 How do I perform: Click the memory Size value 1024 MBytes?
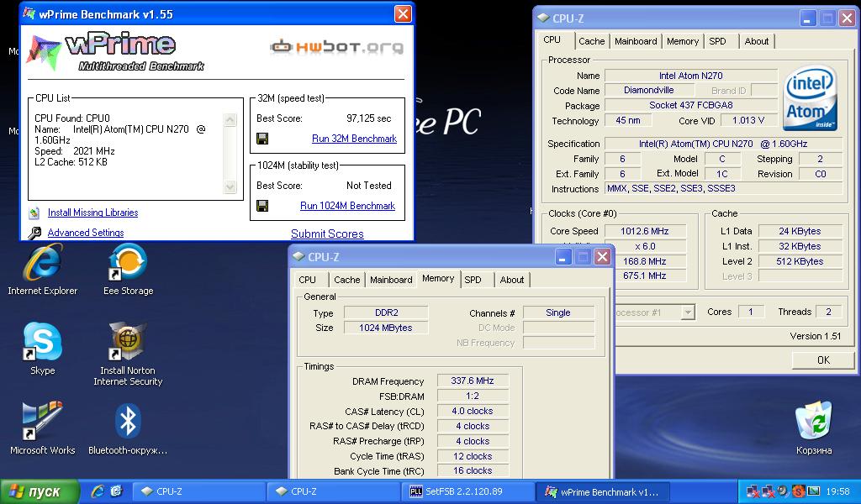tap(386, 328)
